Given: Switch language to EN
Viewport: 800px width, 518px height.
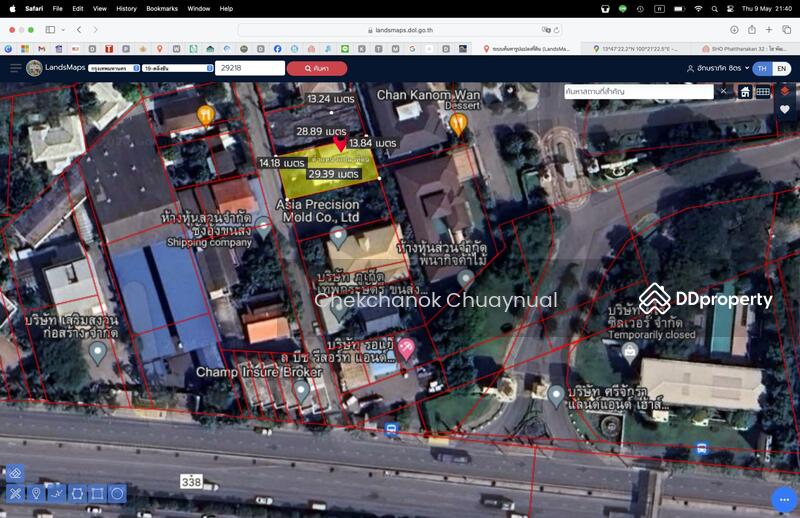Looking at the screenshot, I should tap(782, 68).
